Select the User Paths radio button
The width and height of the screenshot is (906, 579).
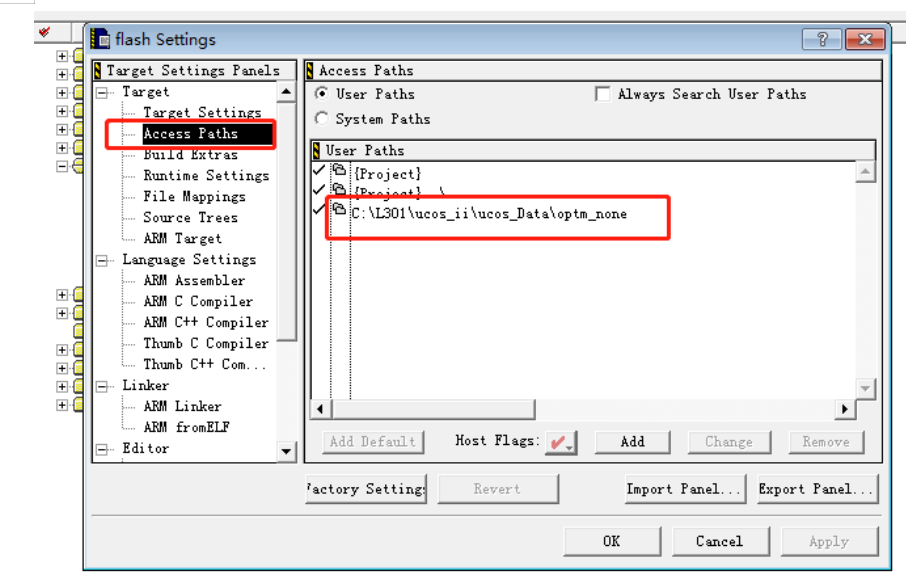[x=322, y=93]
